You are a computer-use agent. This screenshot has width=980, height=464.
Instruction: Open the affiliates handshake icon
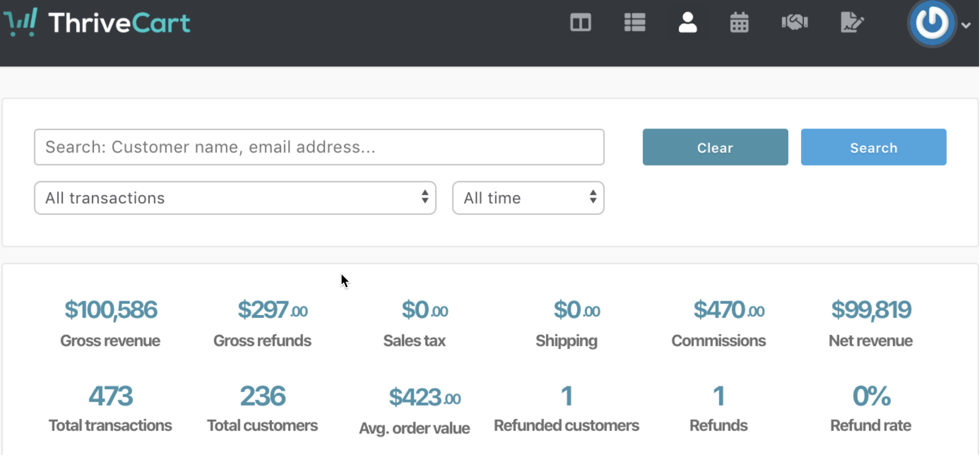(x=795, y=22)
